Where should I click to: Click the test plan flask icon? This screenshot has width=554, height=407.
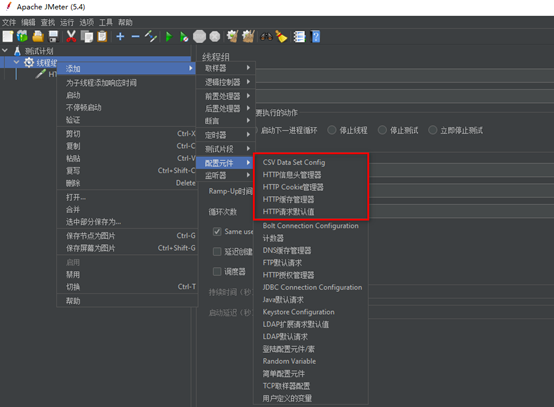click(17, 51)
